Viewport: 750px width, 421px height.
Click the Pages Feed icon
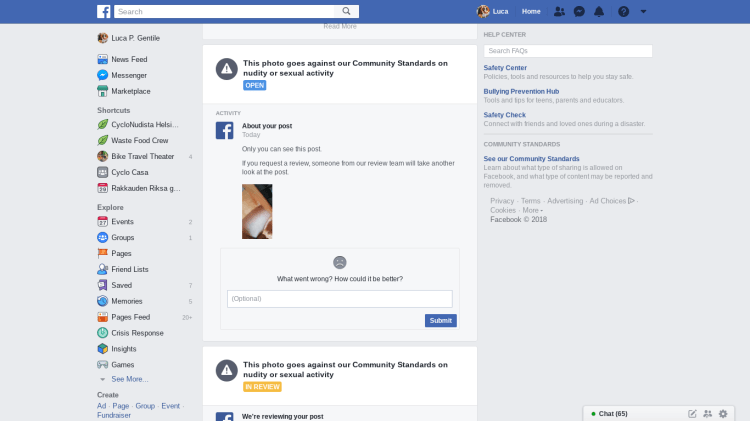(x=102, y=317)
